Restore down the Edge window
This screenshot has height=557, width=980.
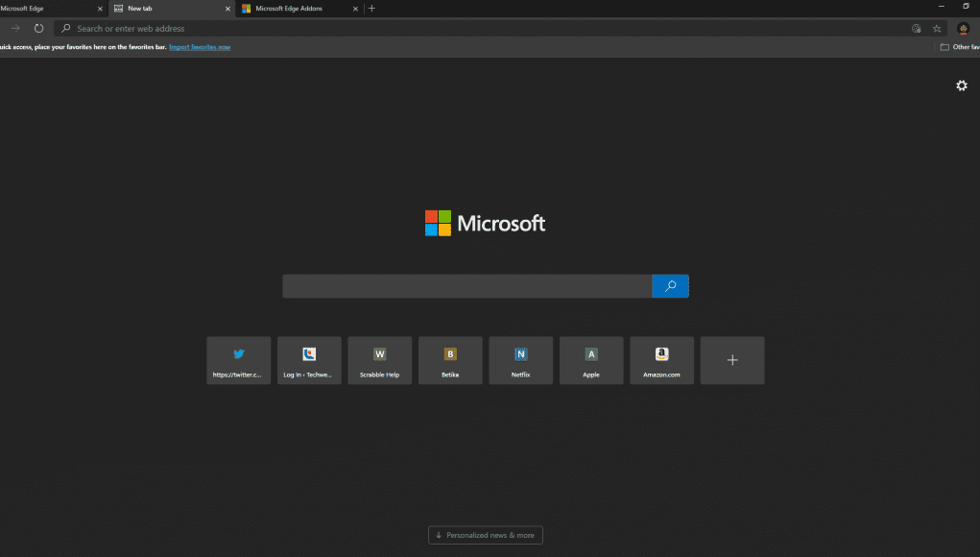click(966, 7)
